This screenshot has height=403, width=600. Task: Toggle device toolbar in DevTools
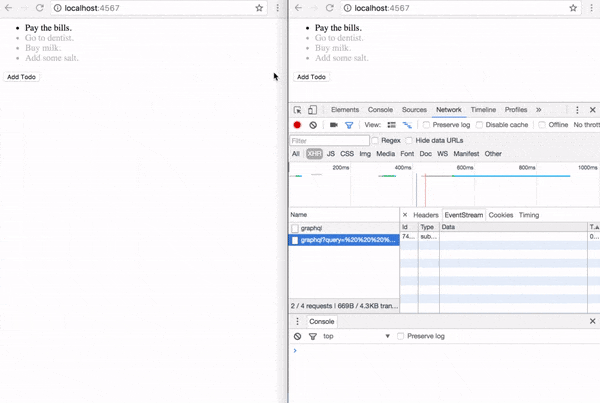click(x=312, y=110)
